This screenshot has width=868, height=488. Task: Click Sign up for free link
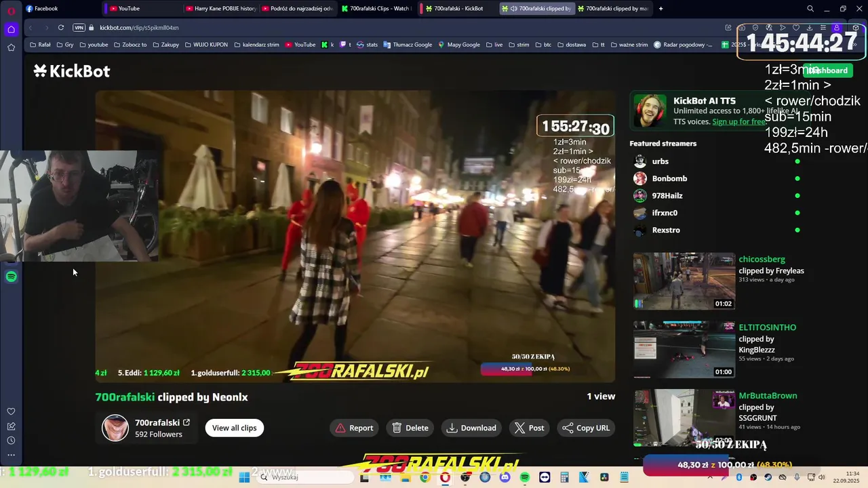pyautogui.click(x=739, y=122)
